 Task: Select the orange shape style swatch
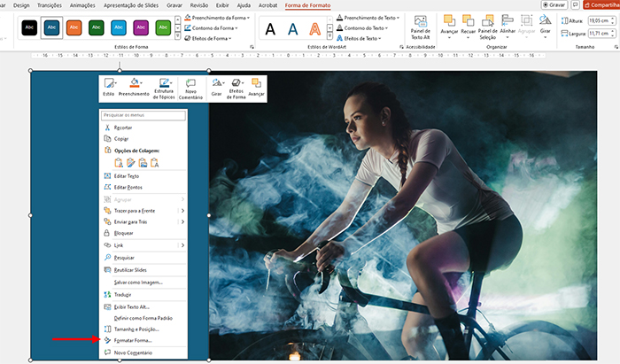pos(74,27)
